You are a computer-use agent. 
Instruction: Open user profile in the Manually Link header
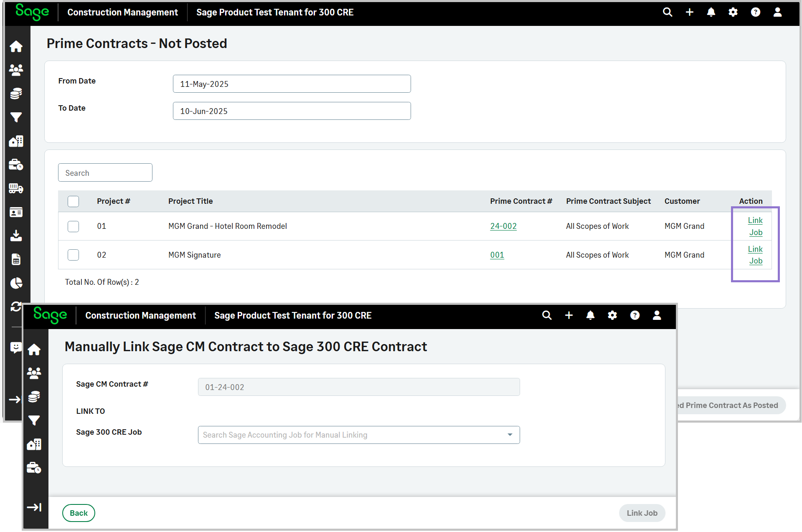coord(657,315)
